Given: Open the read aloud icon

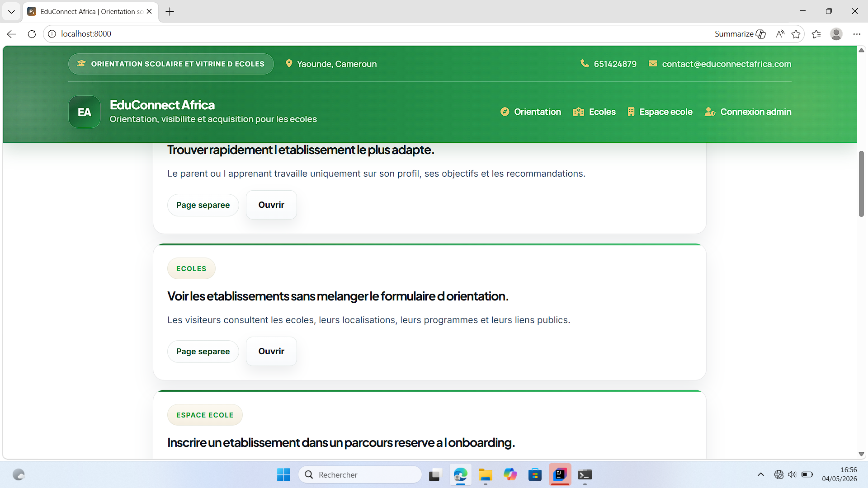Looking at the screenshot, I should (780, 34).
